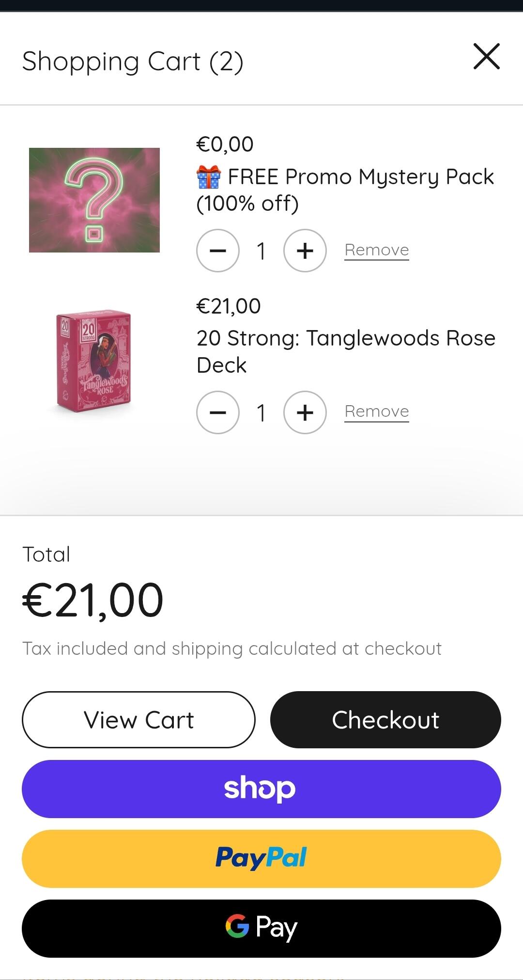Click the gift box icon beside FREE Promo
This screenshot has height=980, width=523.
pyautogui.click(x=209, y=177)
